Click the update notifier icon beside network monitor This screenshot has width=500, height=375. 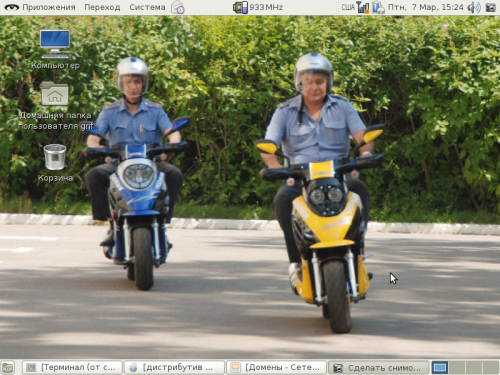[378, 7]
